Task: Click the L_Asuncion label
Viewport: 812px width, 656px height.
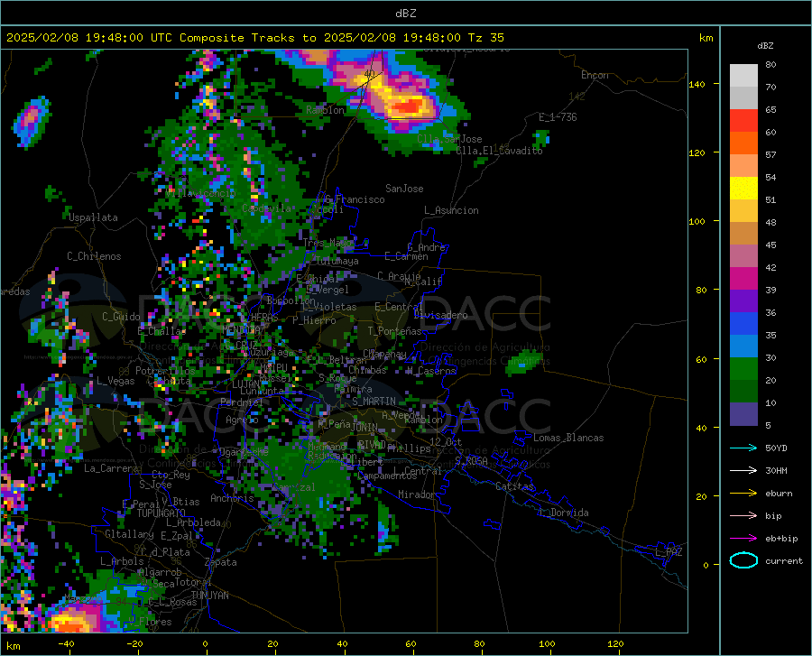Action: (x=451, y=210)
